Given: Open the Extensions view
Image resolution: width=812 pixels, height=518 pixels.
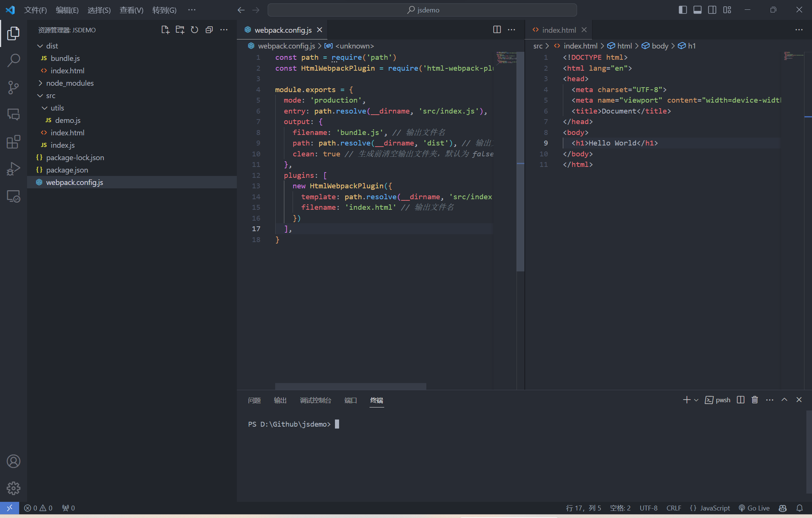Looking at the screenshot, I should point(14,142).
